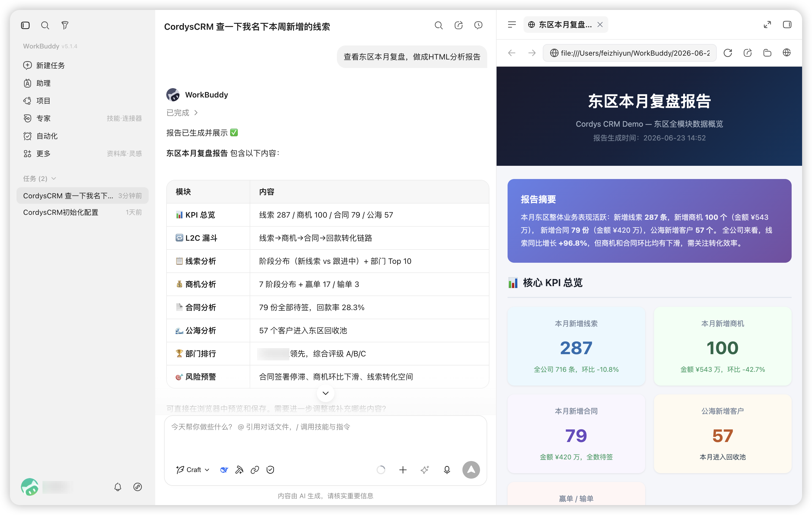Select task CordysCRM 查一下我名下...
Screen dimensions: 812x515
(x=83, y=196)
